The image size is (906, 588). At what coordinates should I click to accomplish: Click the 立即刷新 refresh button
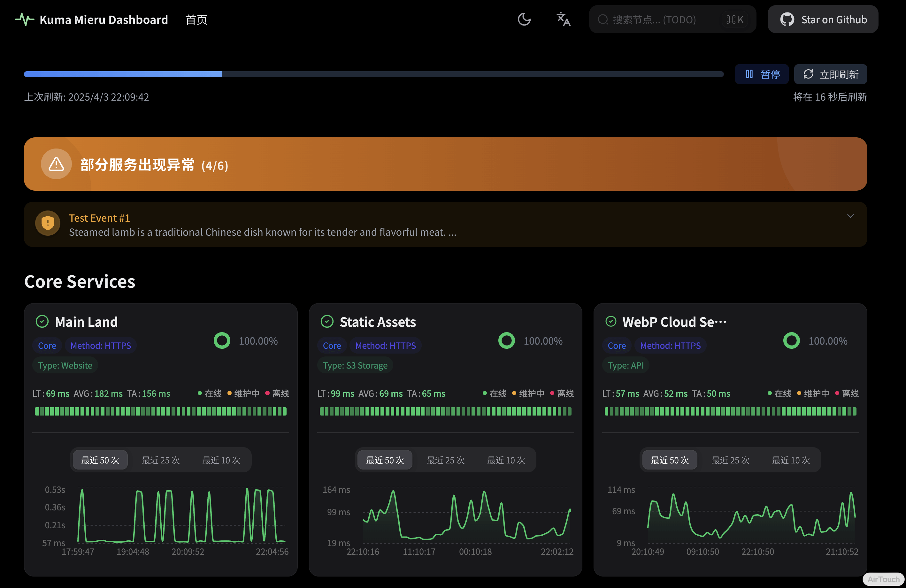click(x=830, y=74)
